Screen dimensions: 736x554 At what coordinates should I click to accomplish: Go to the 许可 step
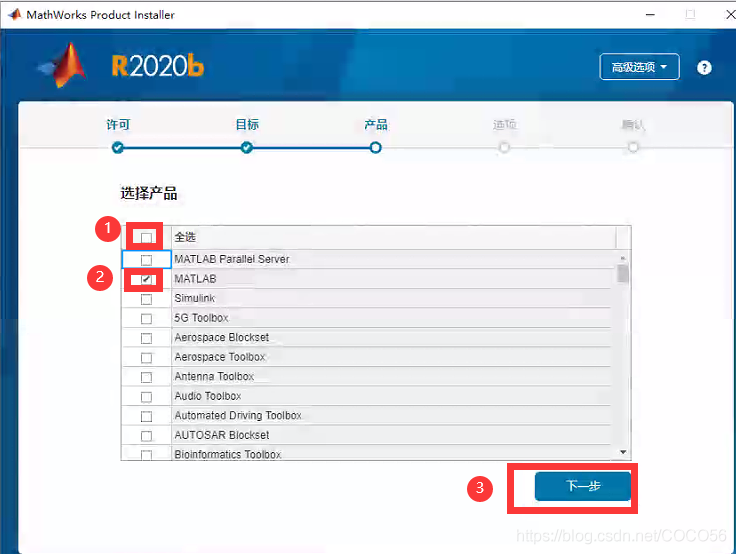coord(118,124)
